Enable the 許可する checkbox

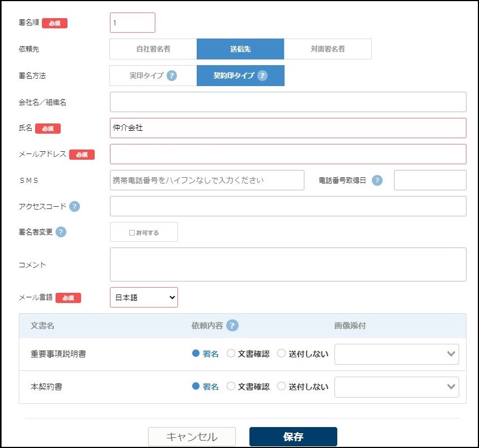tap(132, 232)
